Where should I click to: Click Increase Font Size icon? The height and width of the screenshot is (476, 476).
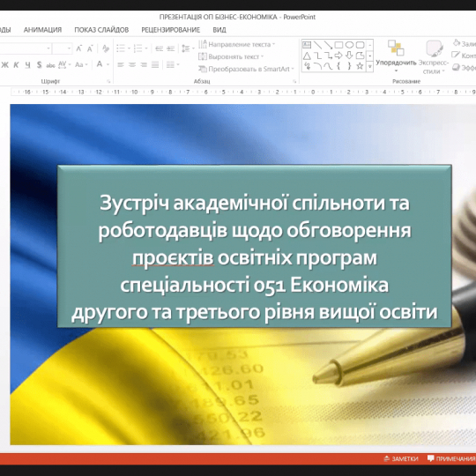point(79,48)
